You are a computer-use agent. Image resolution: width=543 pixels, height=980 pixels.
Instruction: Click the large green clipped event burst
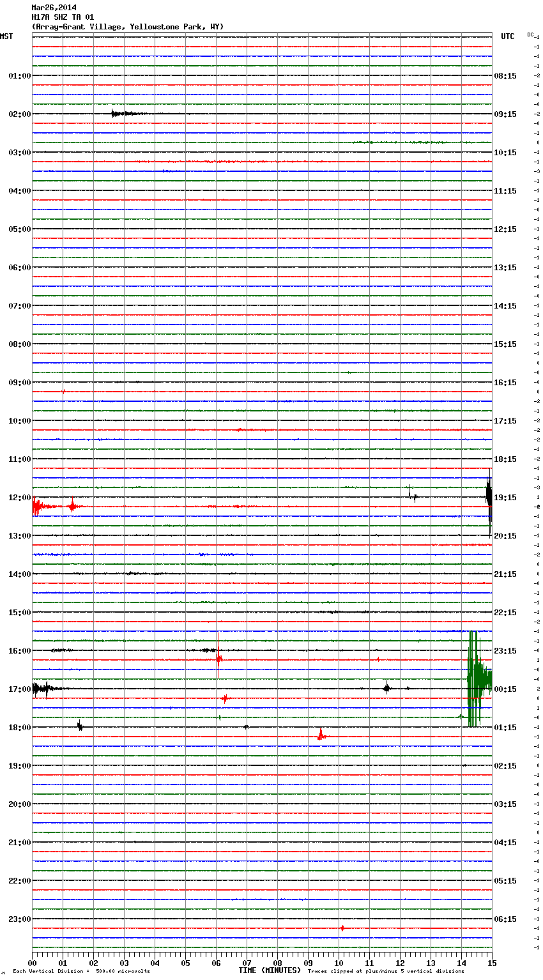coord(478,678)
